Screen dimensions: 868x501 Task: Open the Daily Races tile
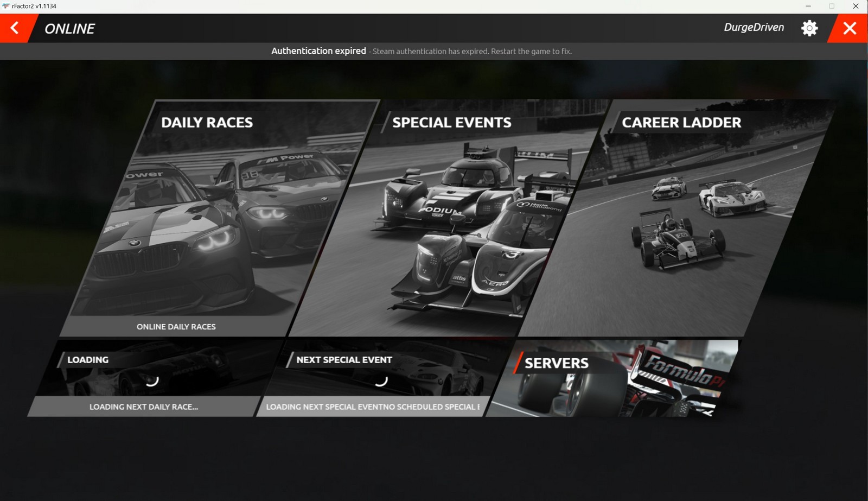click(220, 217)
